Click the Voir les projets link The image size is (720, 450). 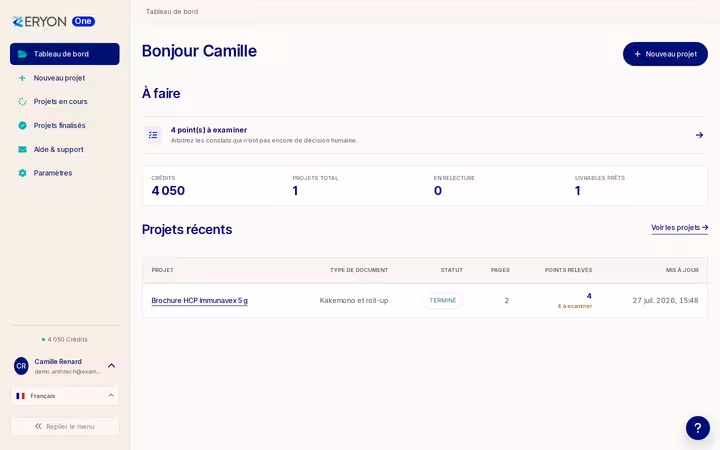[x=679, y=228]
